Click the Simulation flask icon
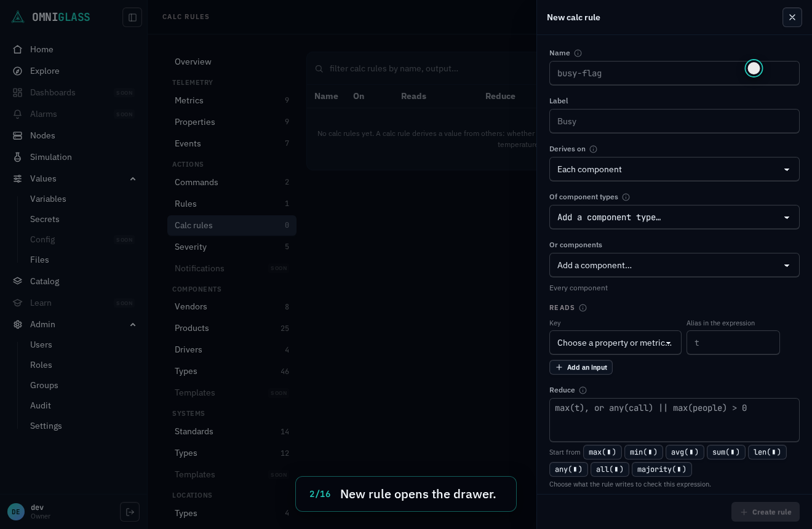This screenshot has height=529, width=812. 18,157
